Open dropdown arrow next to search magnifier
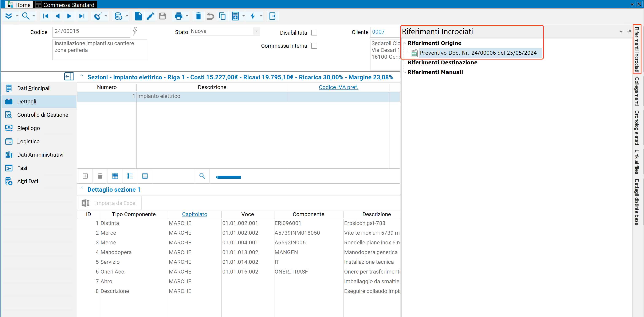Image resolution: width=644 pixels, height=317 pixels. coord(34,16)
